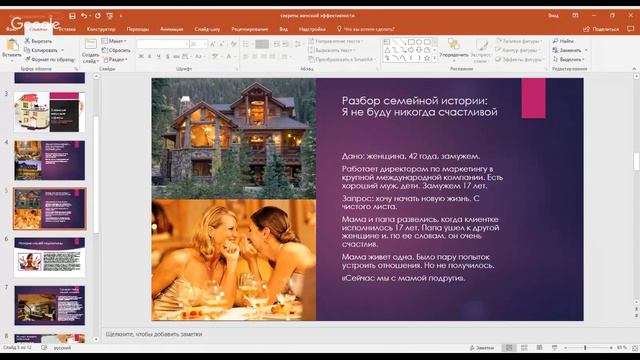
Task: Select slide 4 thumbnail
Action: (50, 160)
